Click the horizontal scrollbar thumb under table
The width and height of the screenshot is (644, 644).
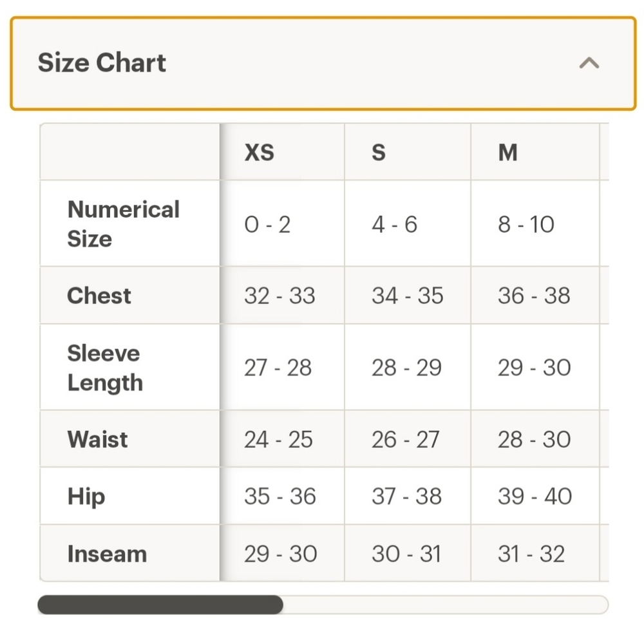coord(160,605)
